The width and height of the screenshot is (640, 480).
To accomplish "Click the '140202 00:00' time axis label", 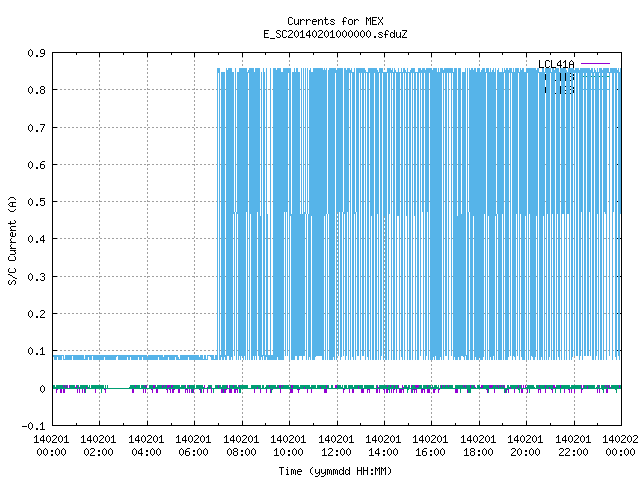I will (x=620, y=446).
